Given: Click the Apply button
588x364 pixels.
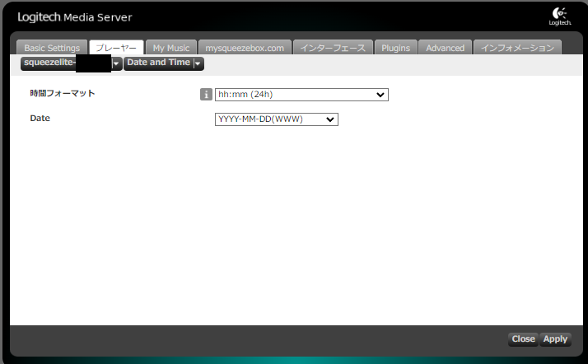Looking at the screenshot, I should (555, 339).
